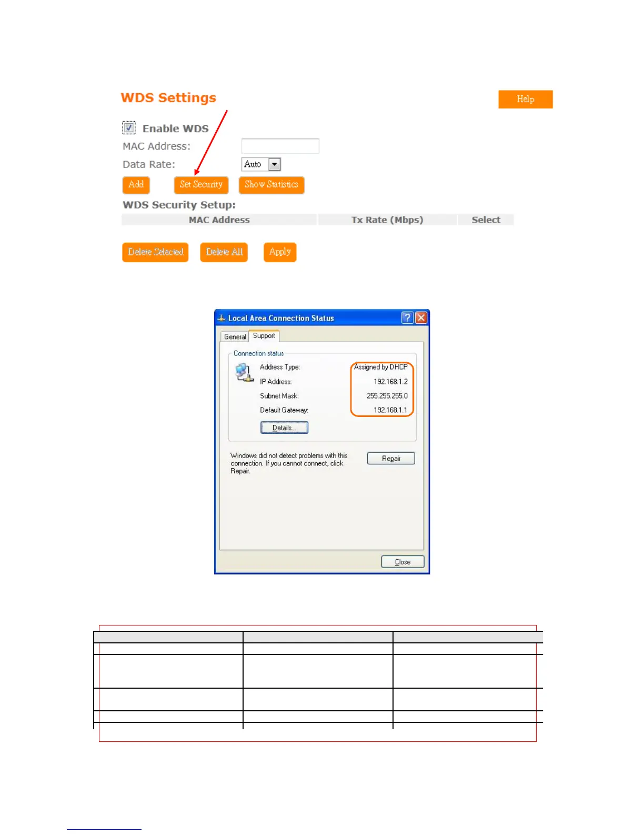
Task: Switch to the General tab
Action: pos(235,337)
